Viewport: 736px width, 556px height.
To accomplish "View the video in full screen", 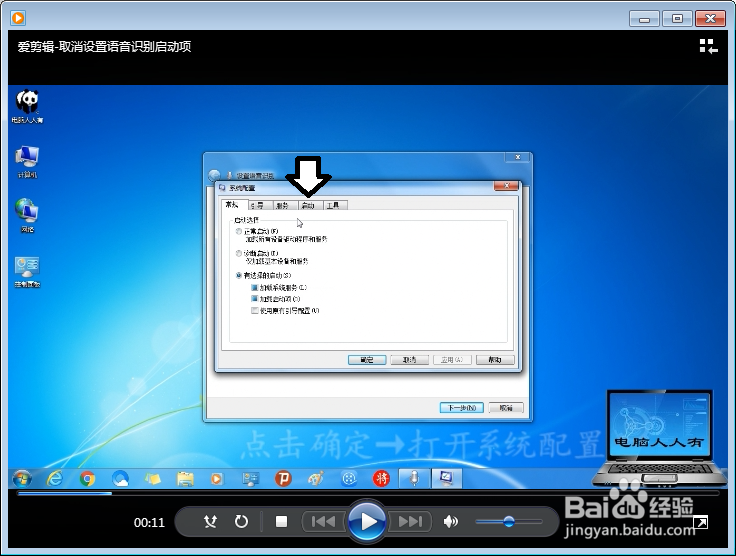I will [700, 522].
